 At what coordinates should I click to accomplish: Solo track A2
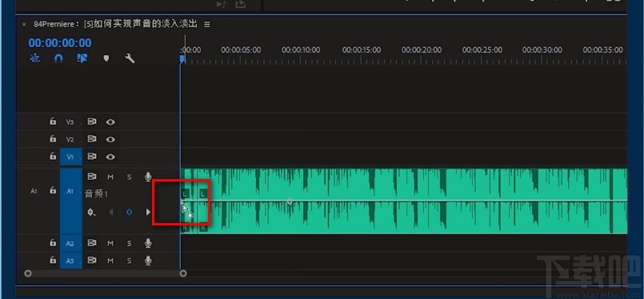pyautogui.click(x=129, y=244)
